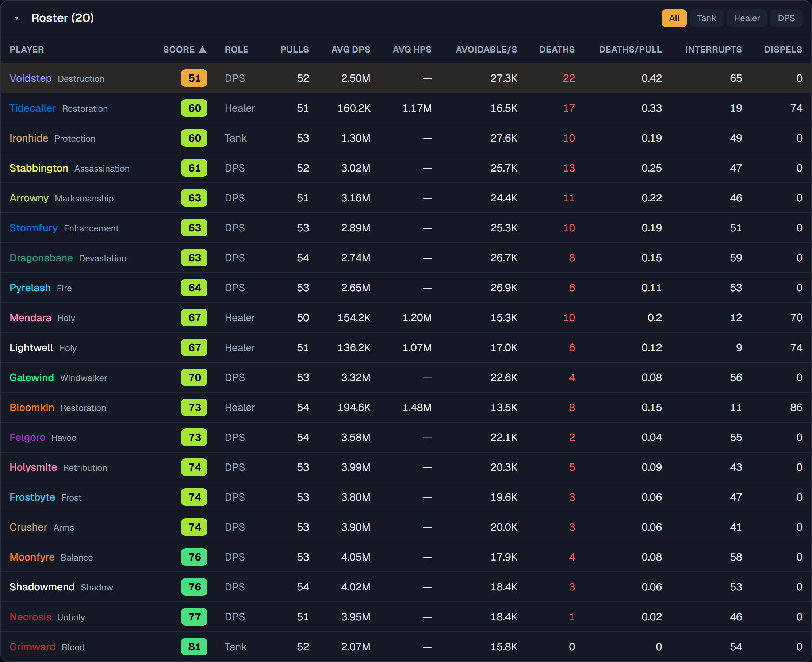Open player Frostbyte's profile
812x662 pixels.
tap(32, 497)
